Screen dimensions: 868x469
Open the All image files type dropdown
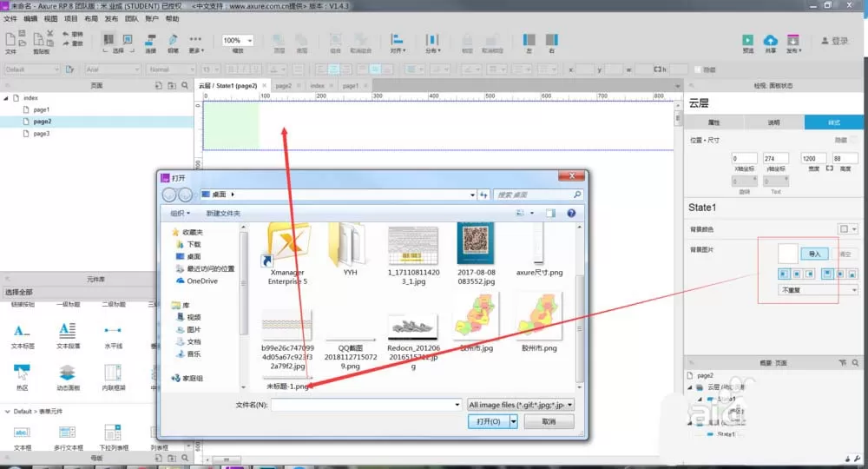point(520,405)
